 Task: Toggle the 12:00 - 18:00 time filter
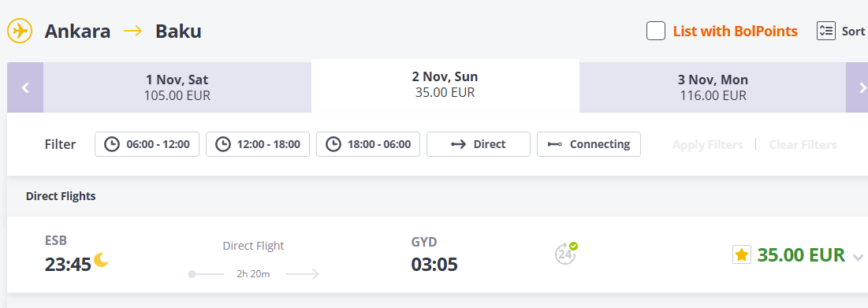pyautogui.click(x=258, y=144)
